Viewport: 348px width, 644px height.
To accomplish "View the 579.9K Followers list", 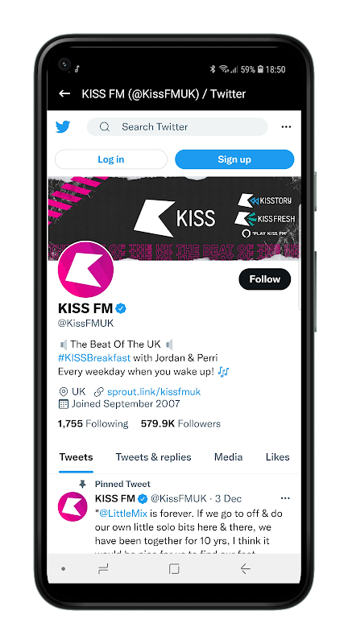I will [x=180, y=424].
